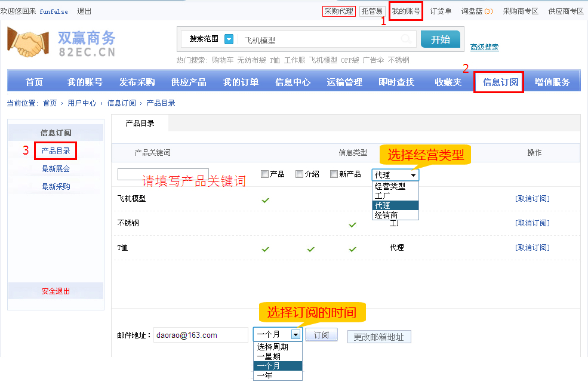This screenshot has height=388, width=588.
Task: Choose 经销商 in the business type list
Action: click(386, 215)
